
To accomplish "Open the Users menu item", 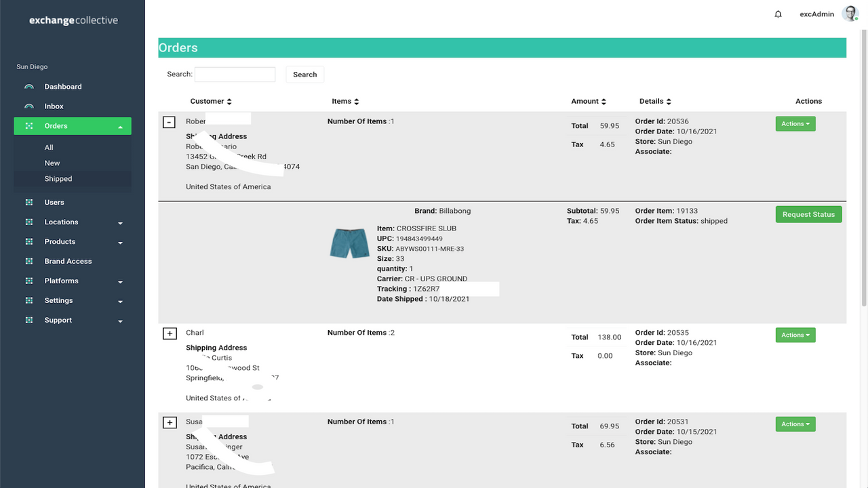I will click(x=54, y=203).
